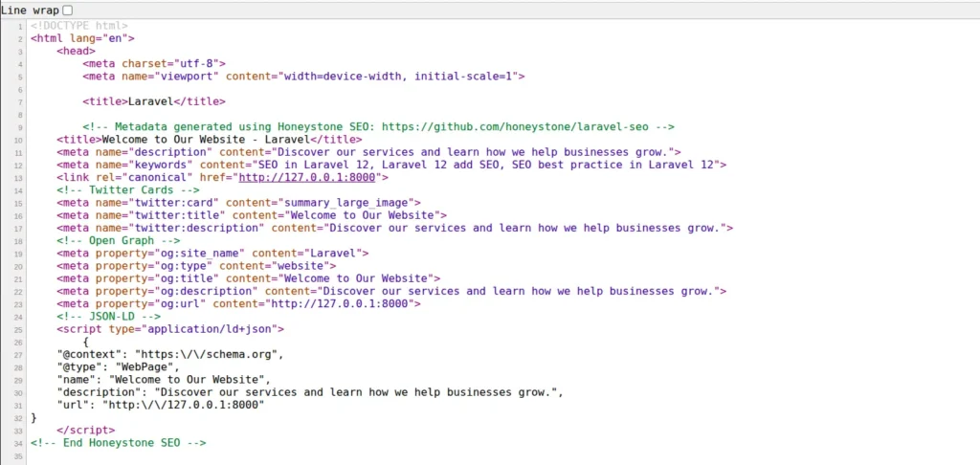This screenshot has width=980, height=465.
Task: Click the "@type": "WebPage" line
Action: (118, 366)
